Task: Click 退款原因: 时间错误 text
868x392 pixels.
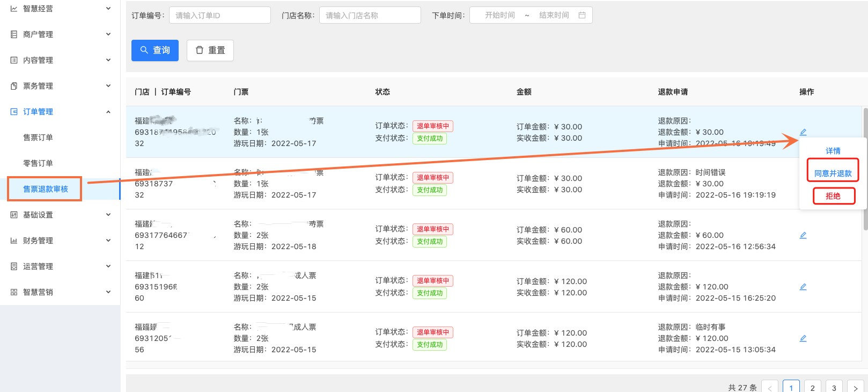Action: coord(692,172)
